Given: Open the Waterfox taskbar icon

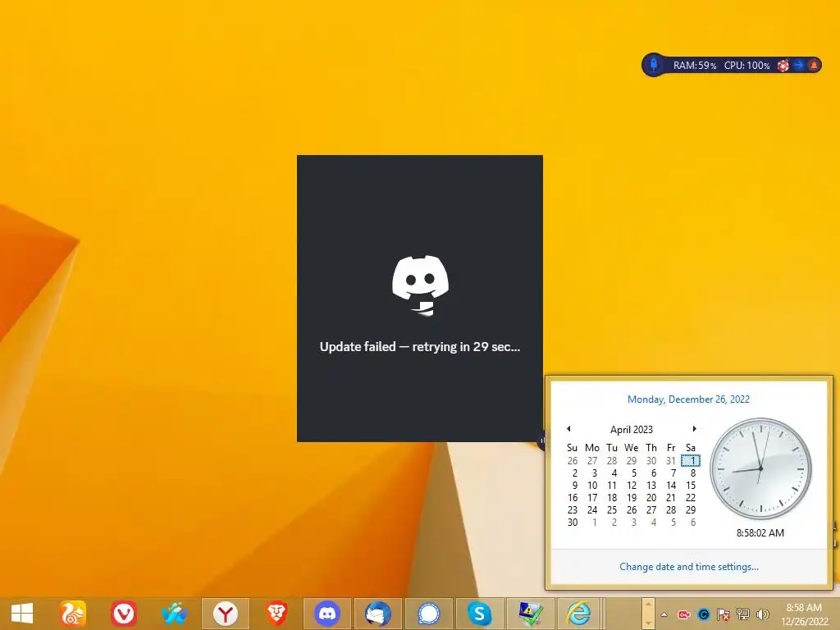Looking at the screenshot, I should pos(175,614).
